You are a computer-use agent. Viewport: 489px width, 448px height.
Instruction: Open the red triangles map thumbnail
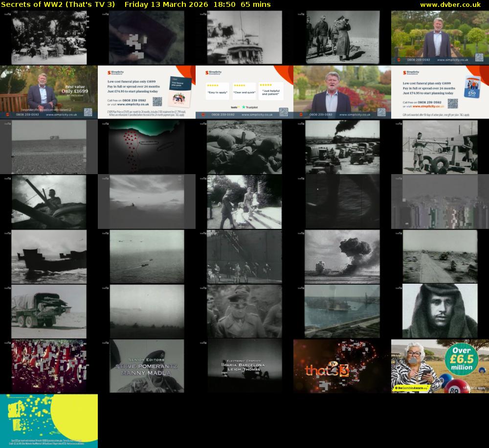click(x=146, y=147)
